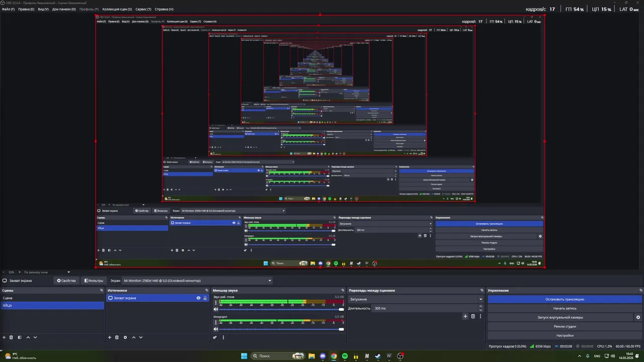The height and width of the screenshot is (362, 644).
Task: Add a scene transition with plus icon
Action: click(465, 316)
